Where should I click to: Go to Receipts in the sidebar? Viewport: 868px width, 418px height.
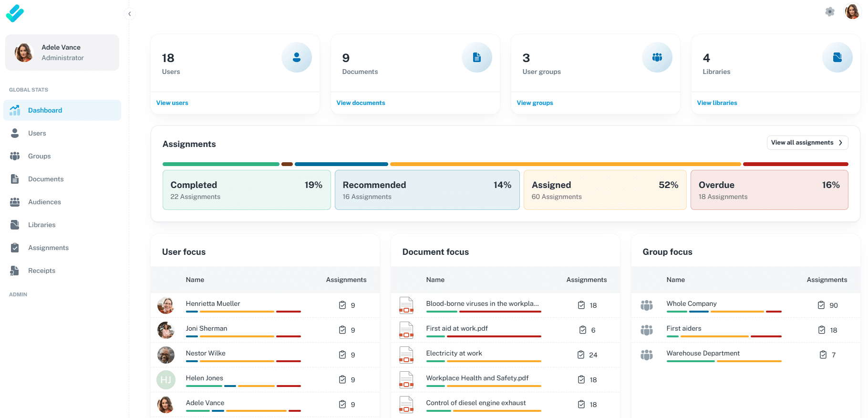tap(41, 271)
